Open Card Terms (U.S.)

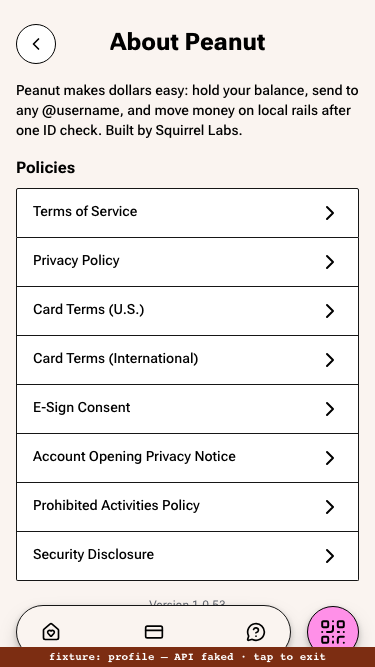188,311
